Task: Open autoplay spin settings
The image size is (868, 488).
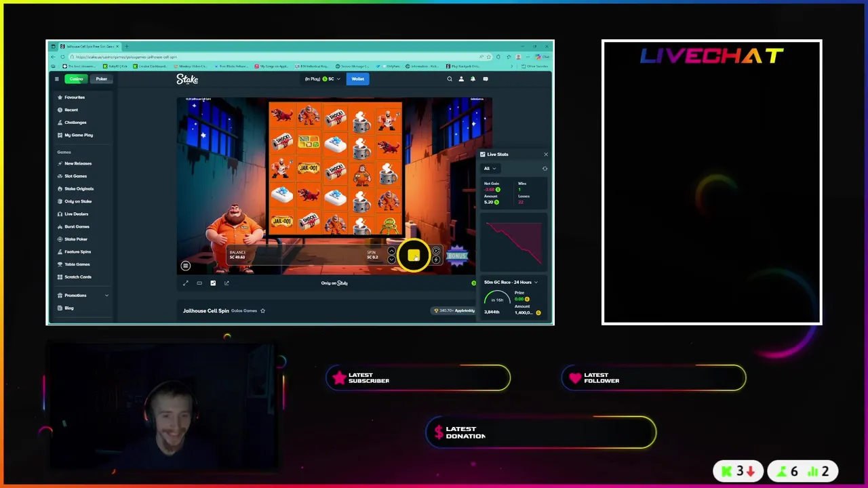Action: pyautogui.click(x=436, y=251)
